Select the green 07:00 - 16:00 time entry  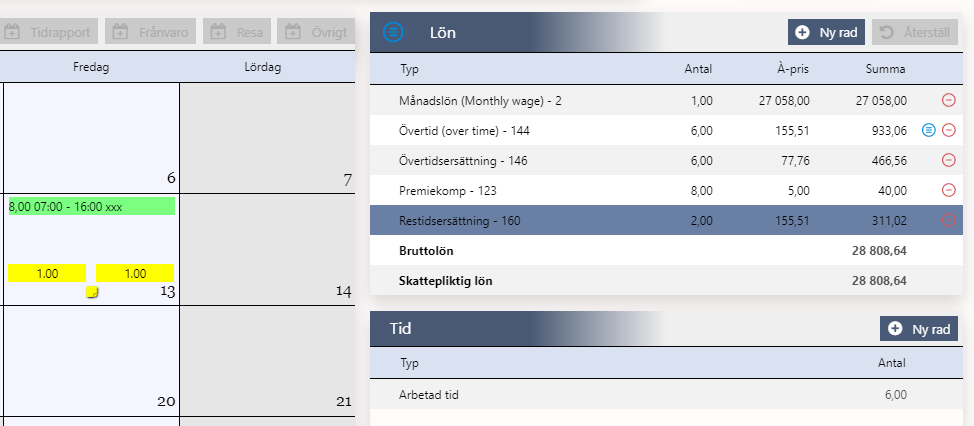click(91, 206)
